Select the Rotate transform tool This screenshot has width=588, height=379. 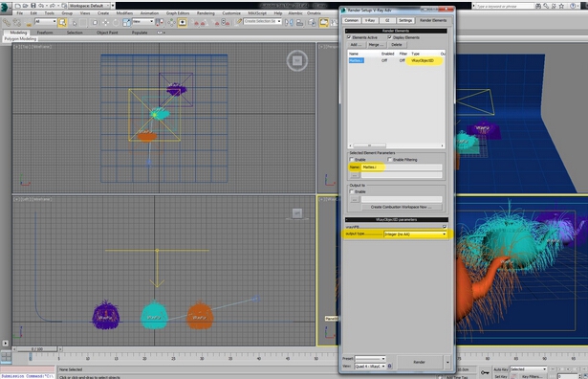coord(116,23)
